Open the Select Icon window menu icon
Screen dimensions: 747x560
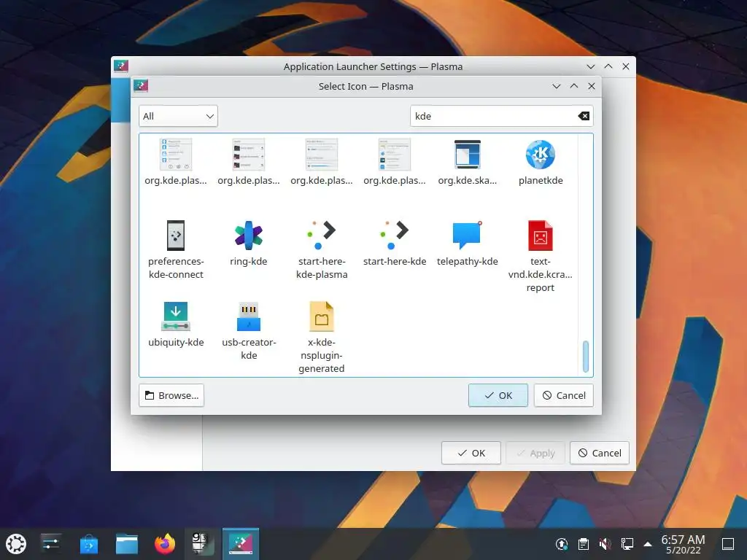tap(141, 86)
